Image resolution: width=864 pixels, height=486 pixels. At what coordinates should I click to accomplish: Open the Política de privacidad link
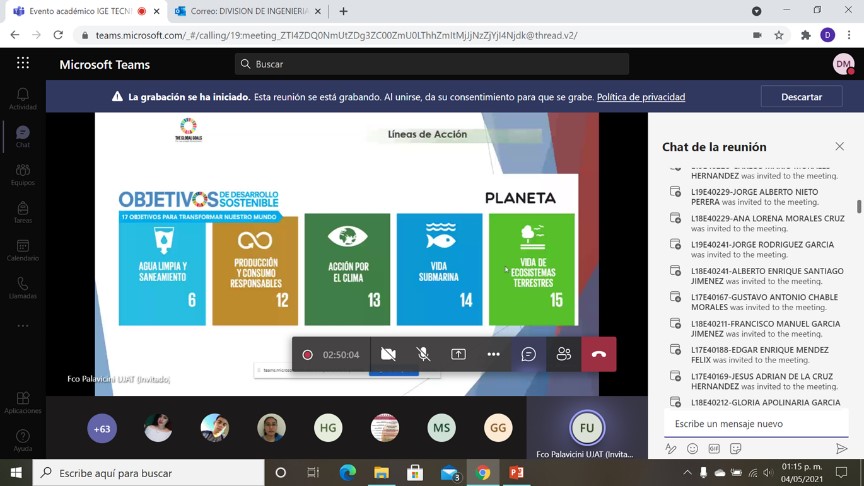click(641, 97)
